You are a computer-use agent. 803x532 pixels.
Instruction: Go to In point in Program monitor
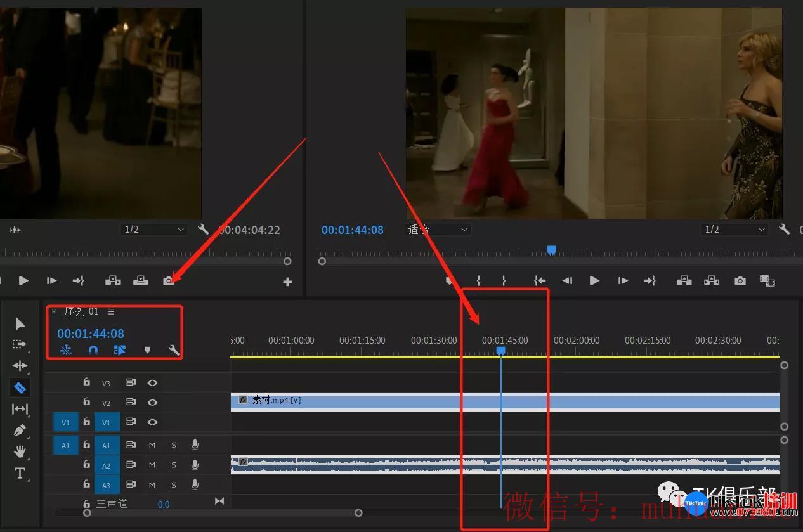[x=540, y=280]
